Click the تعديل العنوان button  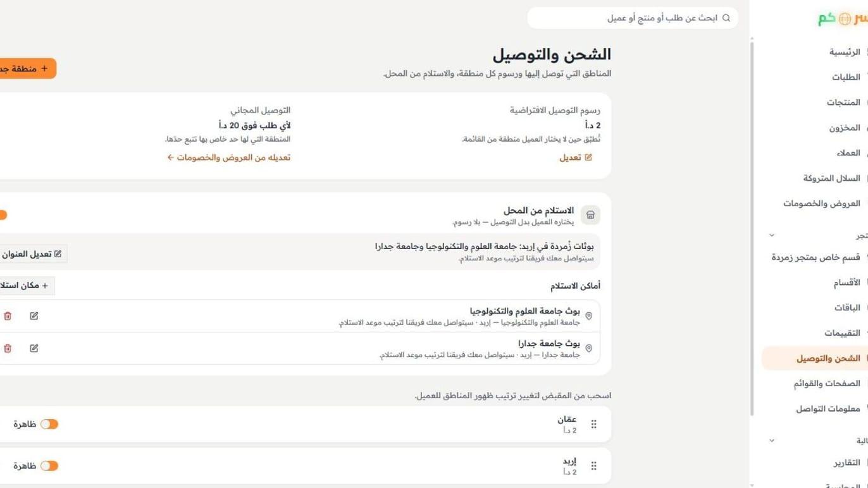tap(33, 254)
